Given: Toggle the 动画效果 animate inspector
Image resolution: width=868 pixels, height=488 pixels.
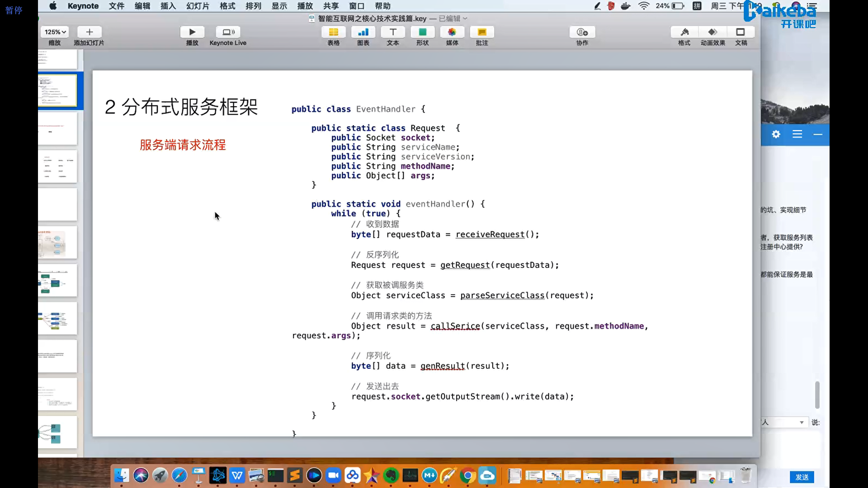Looking at the screenshot, I should 712,32.
